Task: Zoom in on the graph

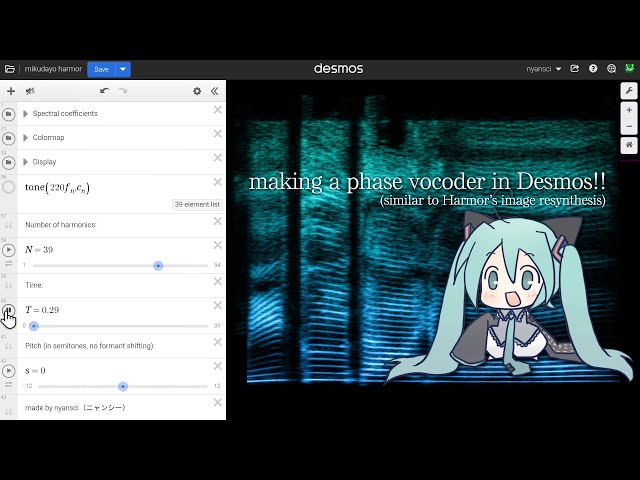Action: tap(629, 110)
